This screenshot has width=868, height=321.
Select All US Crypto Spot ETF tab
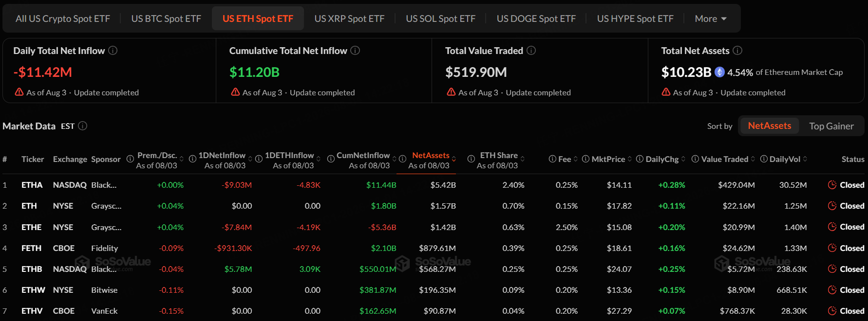click(x=63, y=18)
